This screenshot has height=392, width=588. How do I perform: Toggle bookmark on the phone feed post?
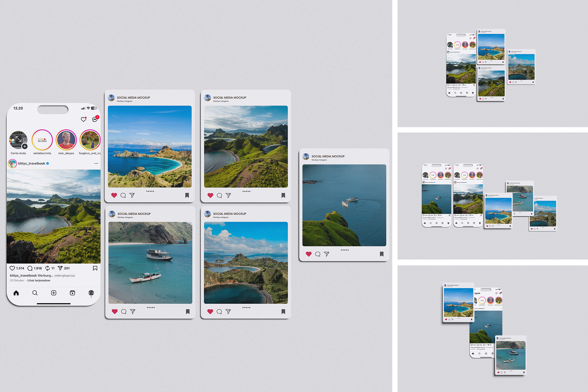click(x=95, y=268)
